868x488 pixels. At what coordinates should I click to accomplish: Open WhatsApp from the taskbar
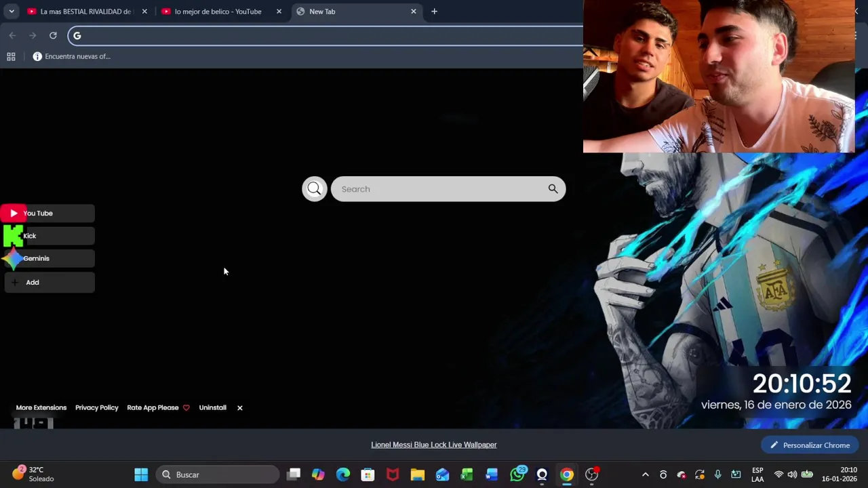[517, 474]
